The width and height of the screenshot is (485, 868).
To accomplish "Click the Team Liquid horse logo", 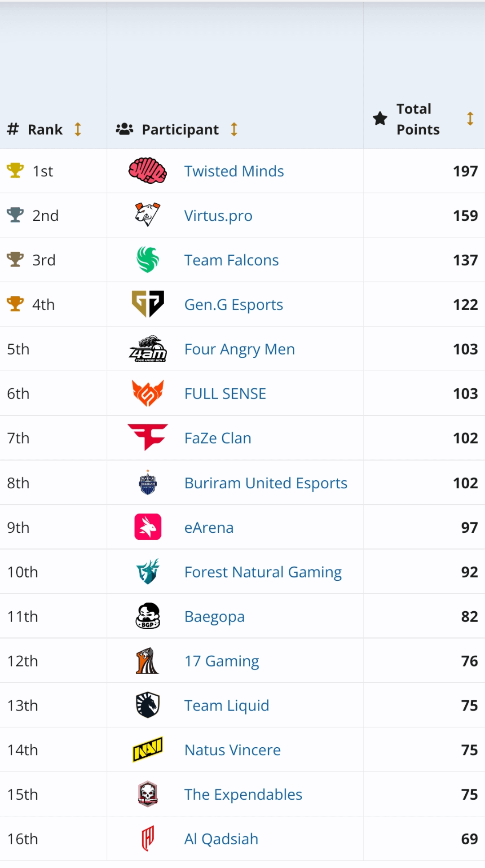I will click(x=147, y=705).
